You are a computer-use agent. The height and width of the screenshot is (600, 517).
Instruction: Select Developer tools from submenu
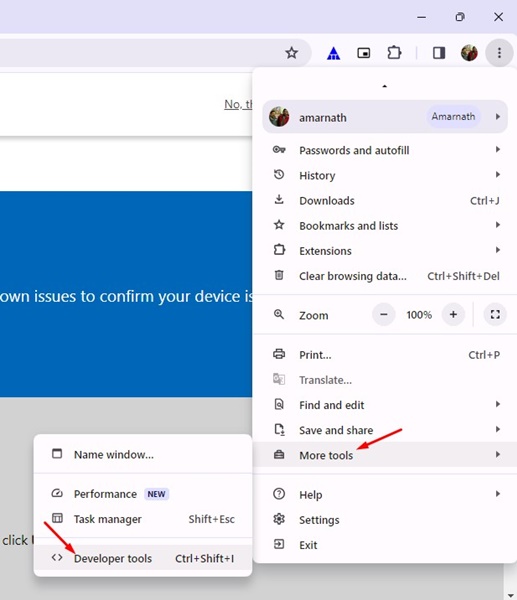pos(143,558)
